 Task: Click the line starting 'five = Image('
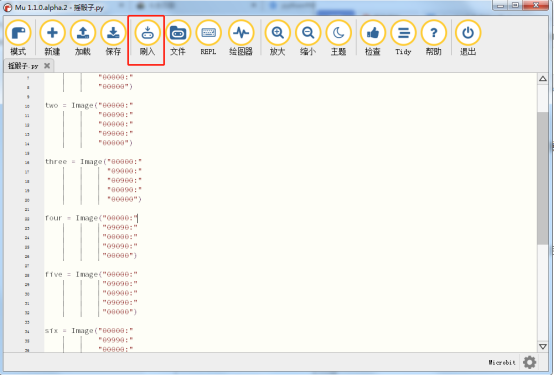[x=91, y=274]
